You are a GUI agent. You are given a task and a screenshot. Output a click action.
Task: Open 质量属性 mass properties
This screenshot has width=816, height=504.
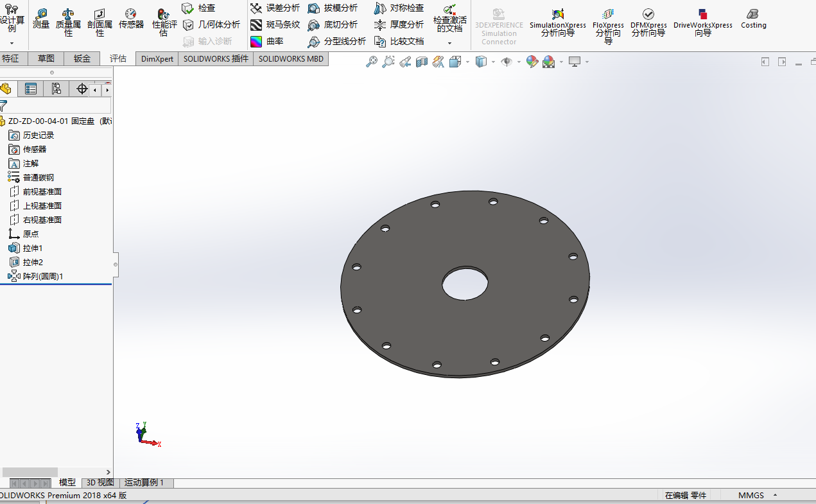(x=68, y=23)
